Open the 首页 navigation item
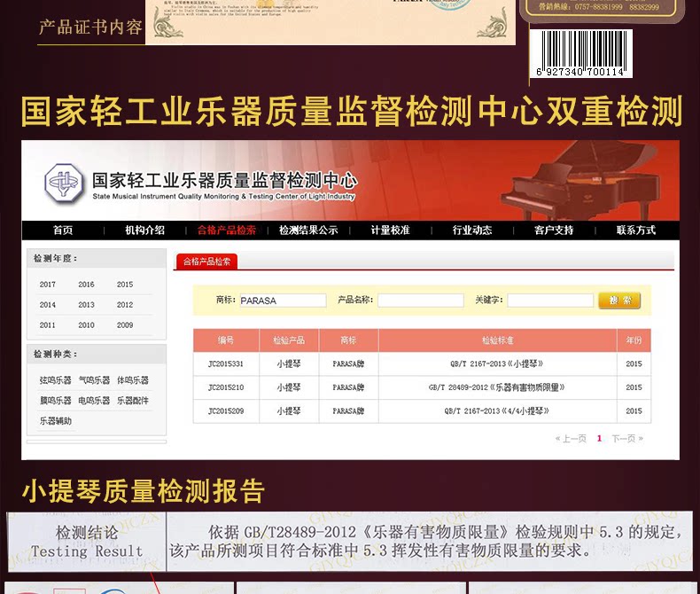Screen dimensions: 700x594 coord(63,230)
